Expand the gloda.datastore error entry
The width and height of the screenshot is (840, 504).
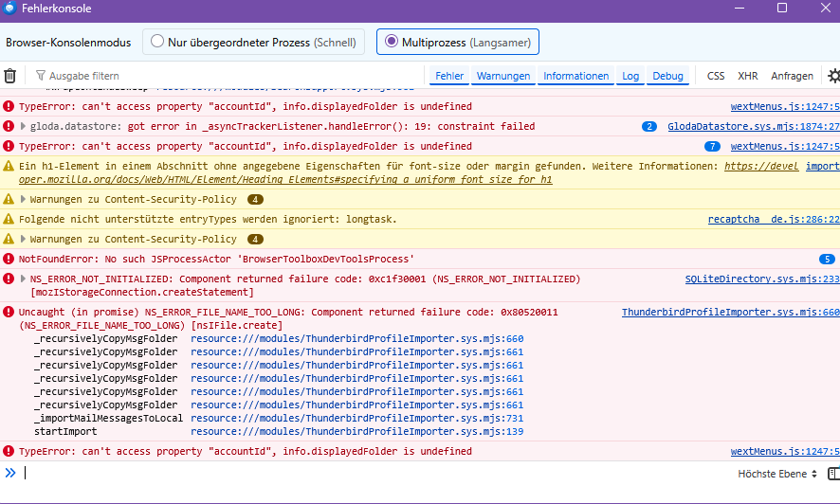tap(23, 126)
